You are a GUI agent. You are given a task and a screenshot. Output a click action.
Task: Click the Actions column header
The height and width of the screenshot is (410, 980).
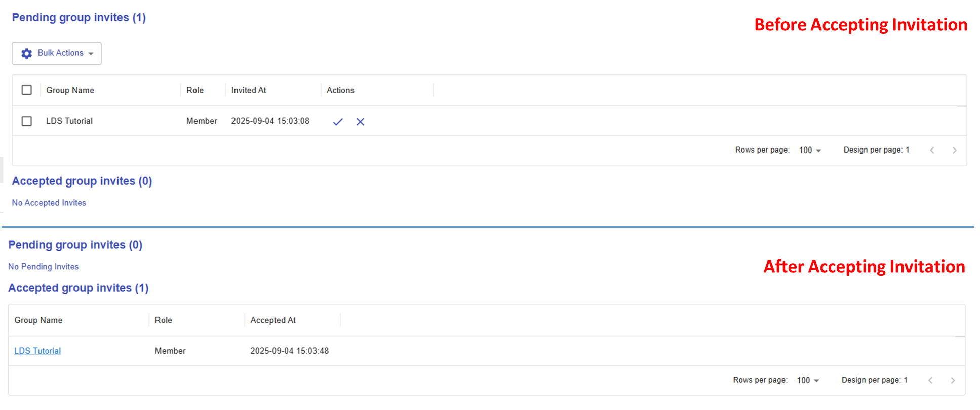click(x=340, y=90)
